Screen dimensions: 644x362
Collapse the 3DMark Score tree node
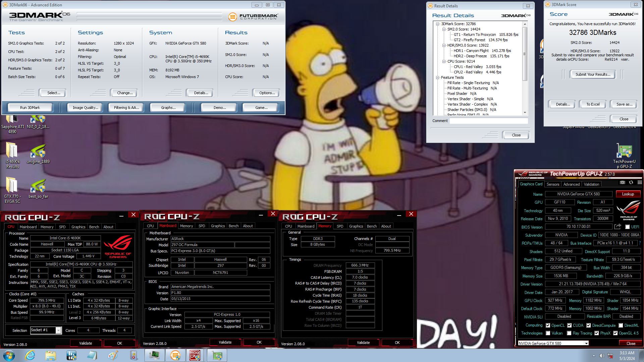coord(438,24)
